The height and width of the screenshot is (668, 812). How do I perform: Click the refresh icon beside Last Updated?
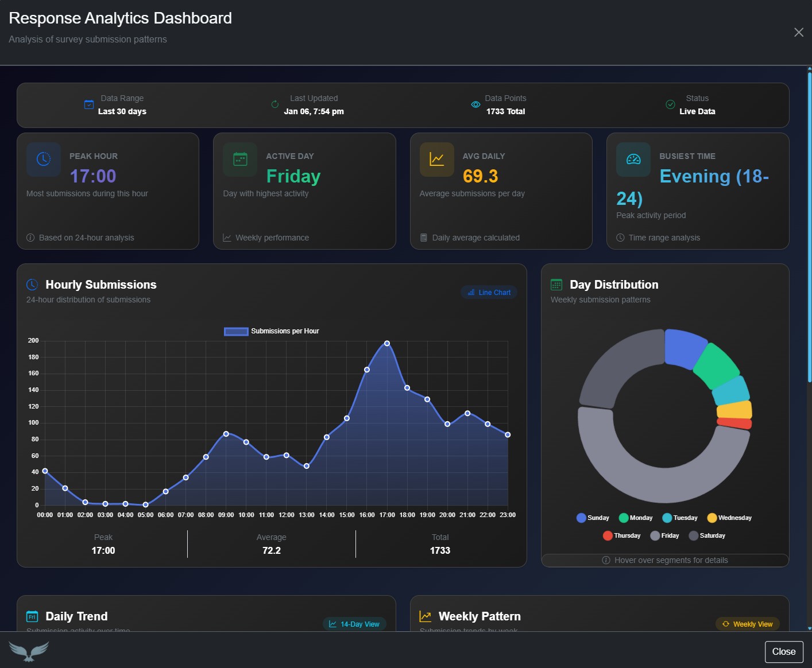(274, 104)
